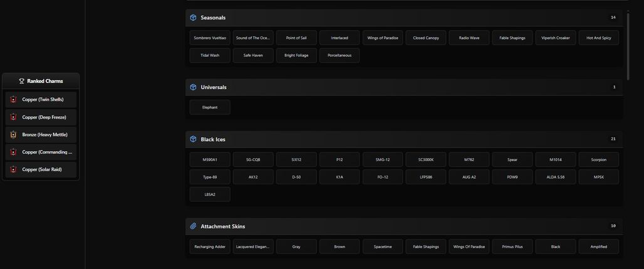Select the SG-CQB Black Ice
This screenshot has height=269, width=644.
tap(253, 160)
